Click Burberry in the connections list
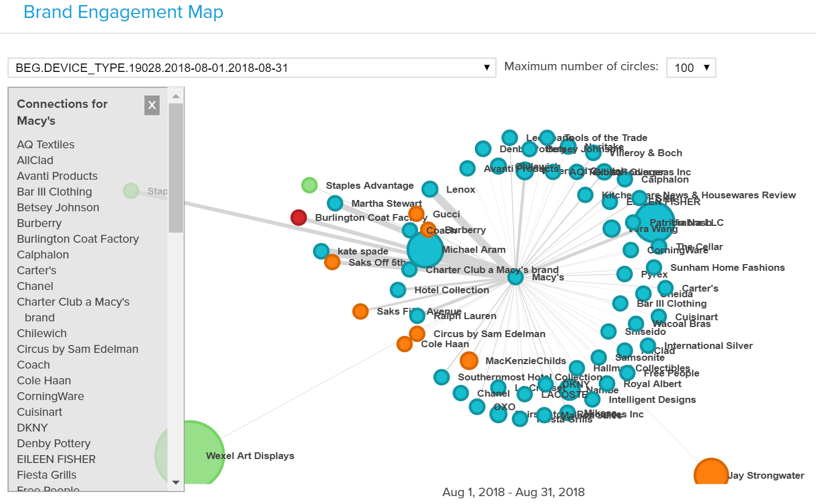This screenshot has height=504, width=816. pyautogui.click(x=39, y=223)
